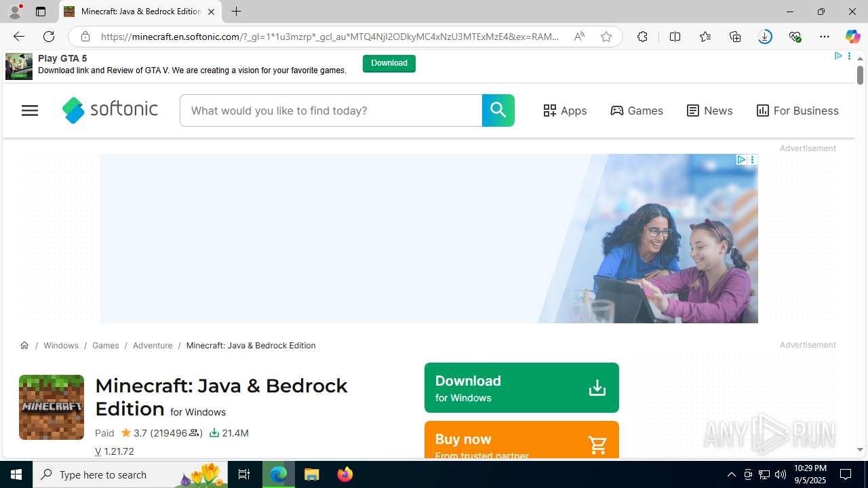Click the taskbar search box
This screenshot has width=868, height=488.
130,474
